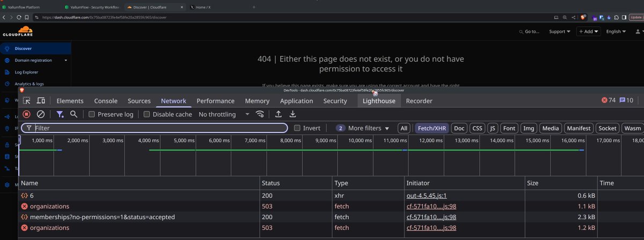Import HAR file upload icon
The width and height of the screenshot is (644, 240).
point(278,114)
